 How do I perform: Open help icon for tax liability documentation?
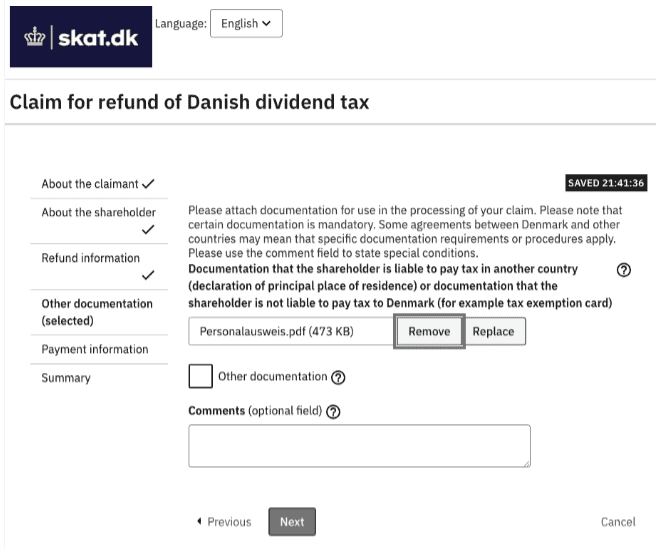[624, 270]
